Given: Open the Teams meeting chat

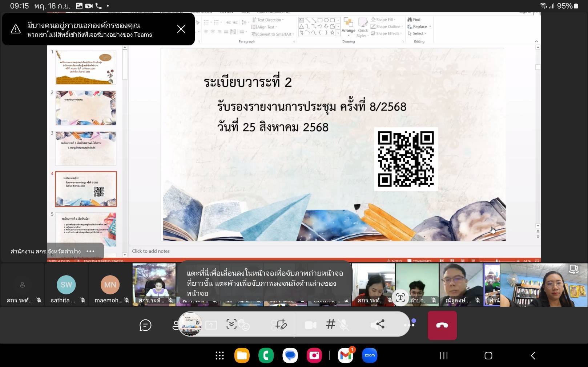Looking at the screenshot, I should (x=145, y=325).
